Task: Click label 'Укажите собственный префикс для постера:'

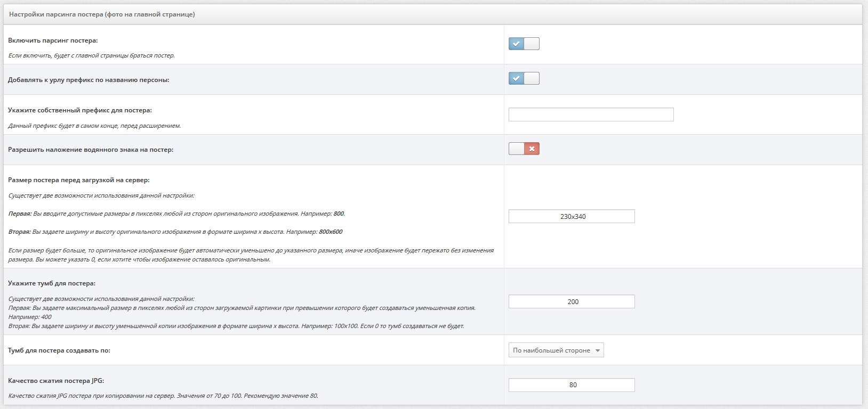Action: 80,110
